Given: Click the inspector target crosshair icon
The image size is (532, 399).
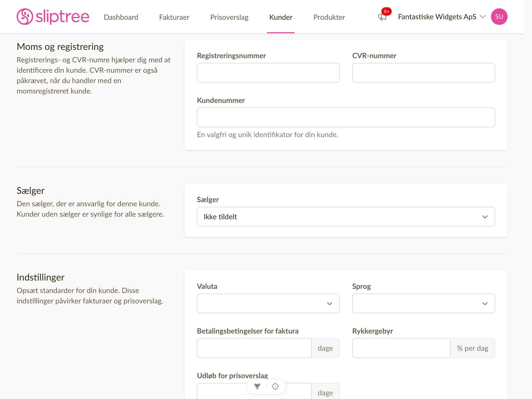Looking at the screenshot, I should tap(275, 387).
